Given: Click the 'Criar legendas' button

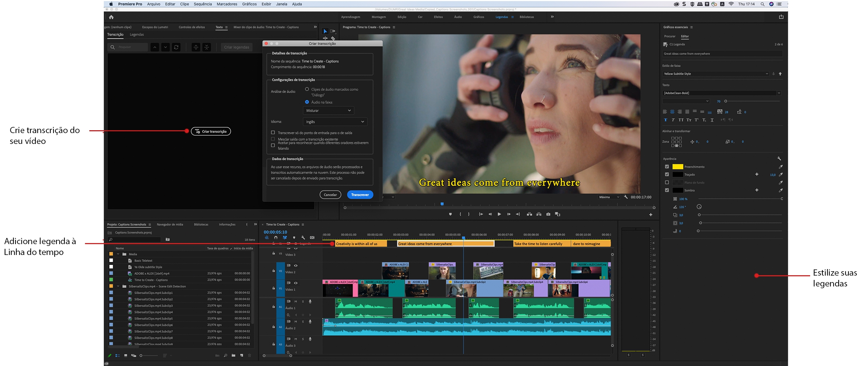Looking at the screenshot, I should [x=237, y=47].
